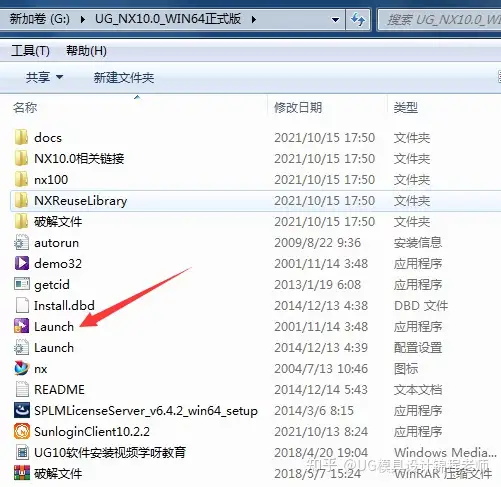Select the Launch configuration settings icon
501x487 pixels.
click(x=21, y=347)
